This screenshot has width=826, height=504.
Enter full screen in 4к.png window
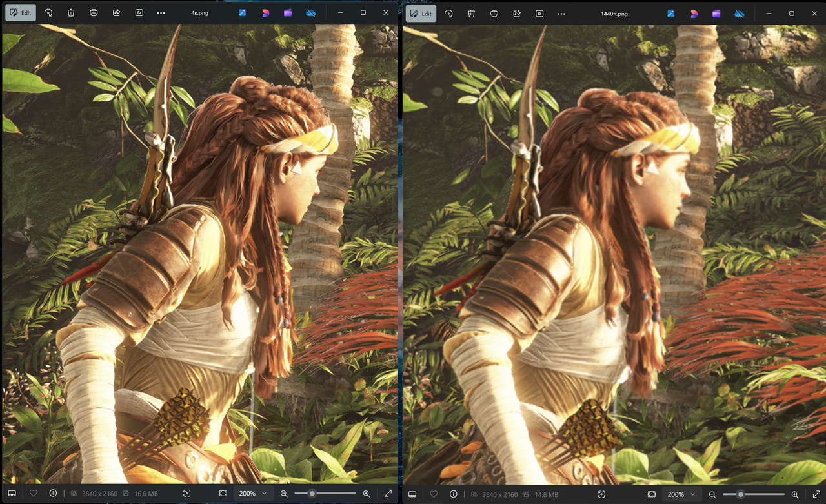(x=388, y=493)
